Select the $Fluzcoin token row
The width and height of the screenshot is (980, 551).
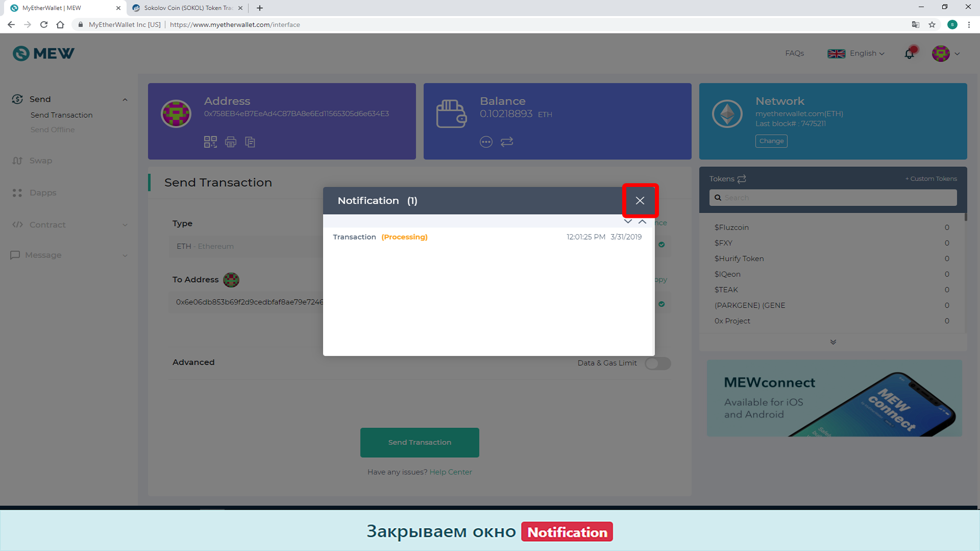pyautogui.click(x=832, y=228)
